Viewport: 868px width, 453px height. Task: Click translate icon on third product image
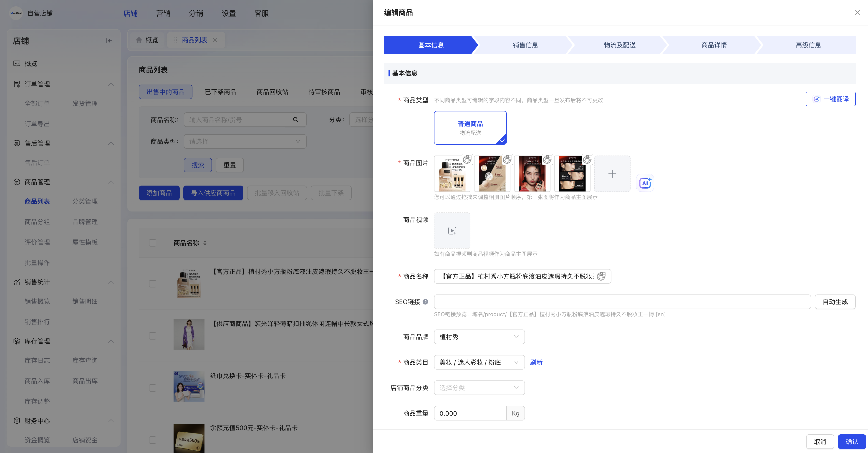tap(547, 159)
